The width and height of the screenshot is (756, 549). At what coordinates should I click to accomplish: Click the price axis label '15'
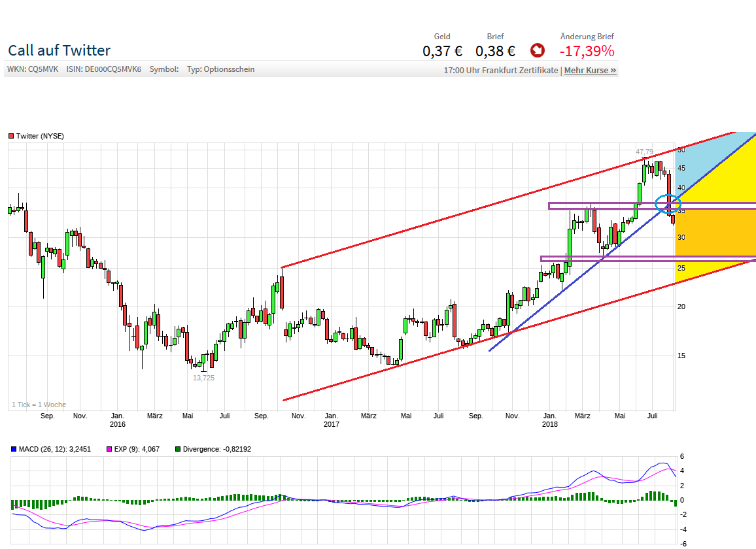coord(681,356)
